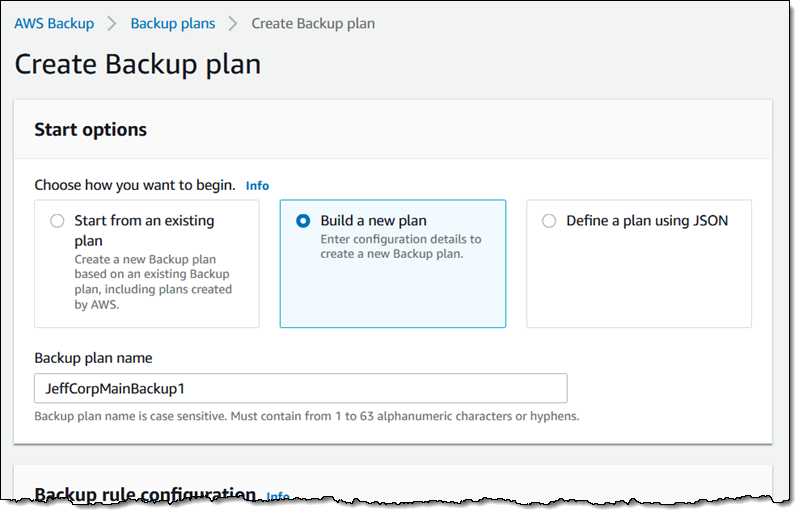This screenshot has height=515, width=800.
Task: Click the AWS Backup breadcrumb link
Action: pyautogui.click(x=53, y=23)
